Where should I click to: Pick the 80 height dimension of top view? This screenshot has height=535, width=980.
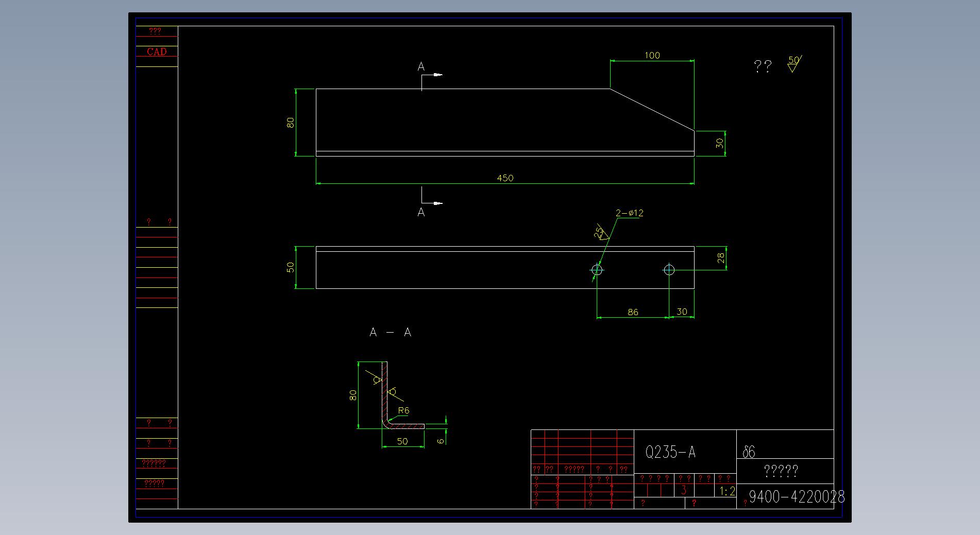(x=291, y=123)
